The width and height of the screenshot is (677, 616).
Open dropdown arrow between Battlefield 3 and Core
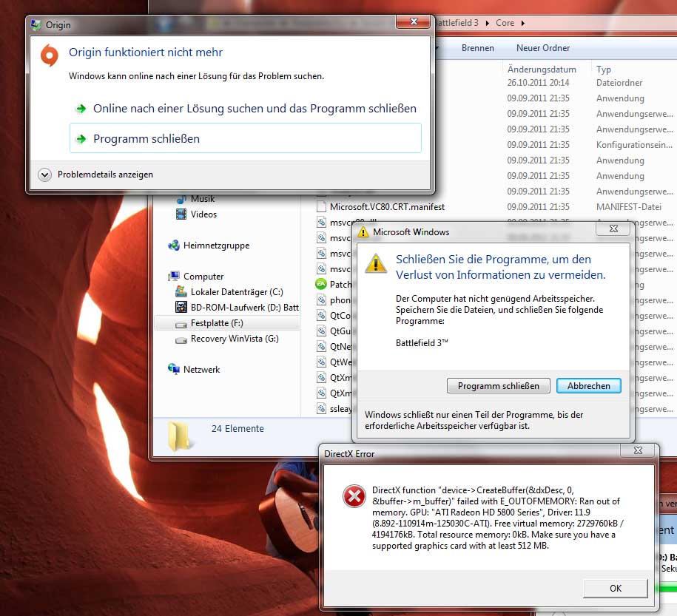click(487, 24)
